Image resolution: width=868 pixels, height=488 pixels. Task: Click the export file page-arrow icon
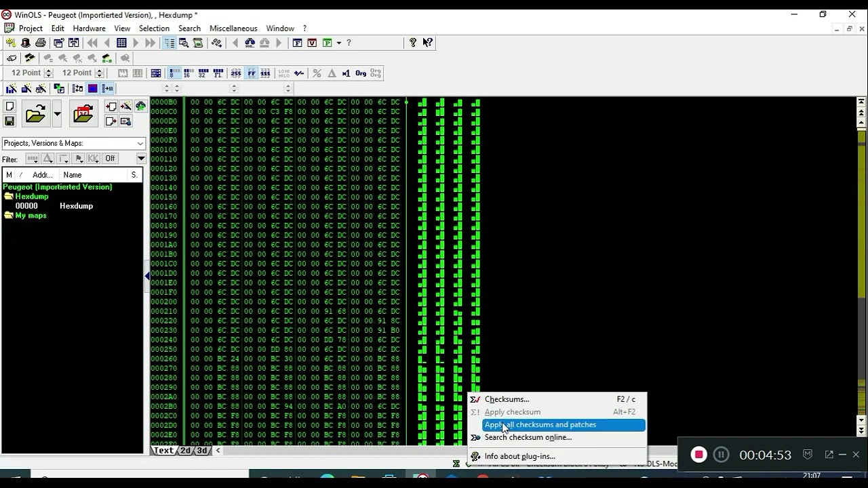tap(111, 121)
